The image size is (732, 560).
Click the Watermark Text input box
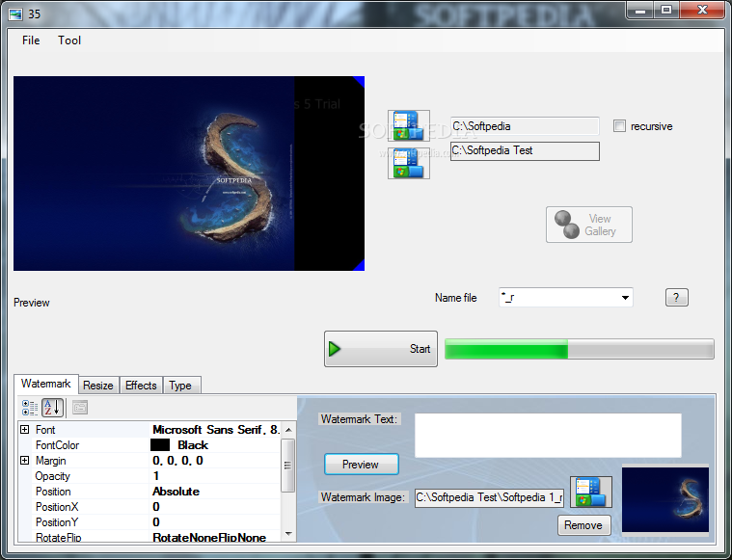coord(548,436)
